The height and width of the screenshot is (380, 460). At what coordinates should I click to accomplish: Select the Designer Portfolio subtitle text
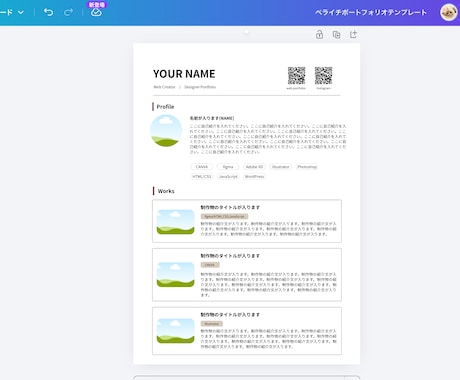200,87
